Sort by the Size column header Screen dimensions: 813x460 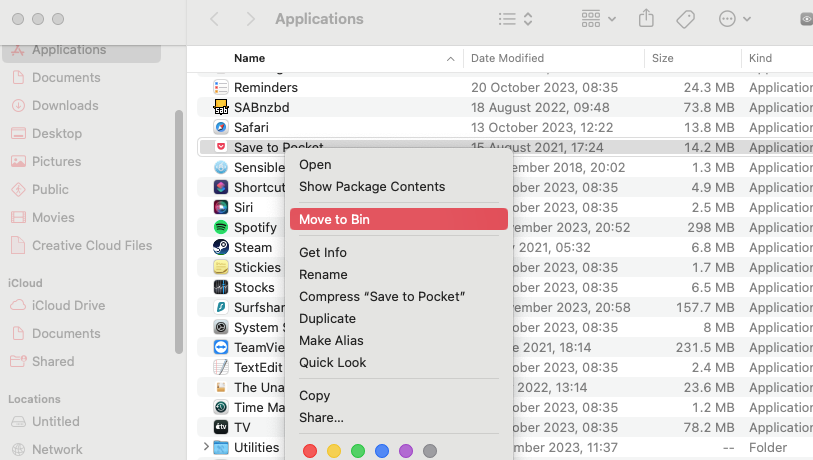tap(663, 58)
